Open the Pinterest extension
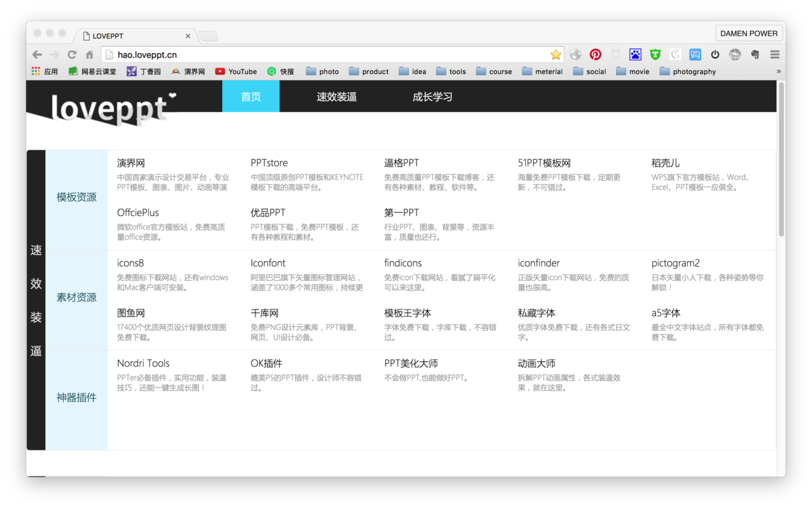Image resolution: width=812 pixels, height=508 pixels. (595, 54)
